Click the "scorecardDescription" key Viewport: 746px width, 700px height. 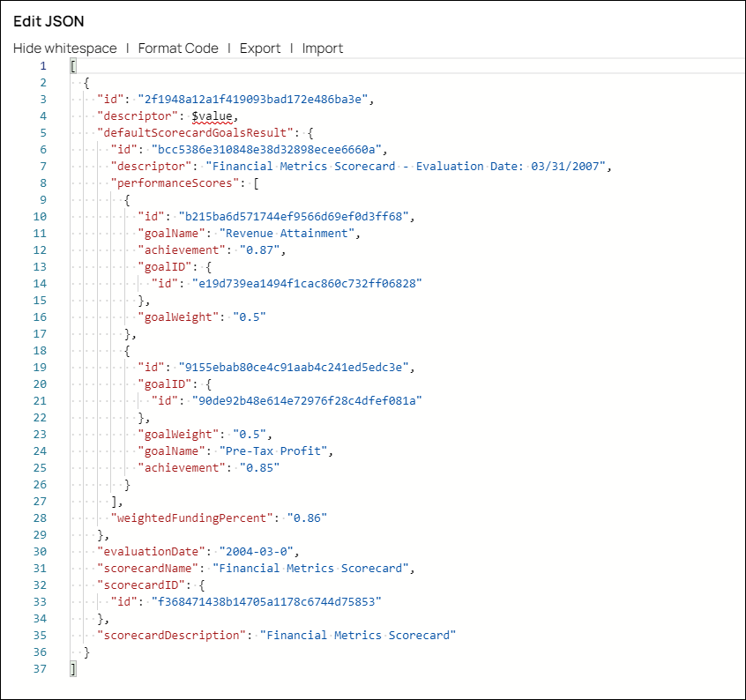(172, 636)
